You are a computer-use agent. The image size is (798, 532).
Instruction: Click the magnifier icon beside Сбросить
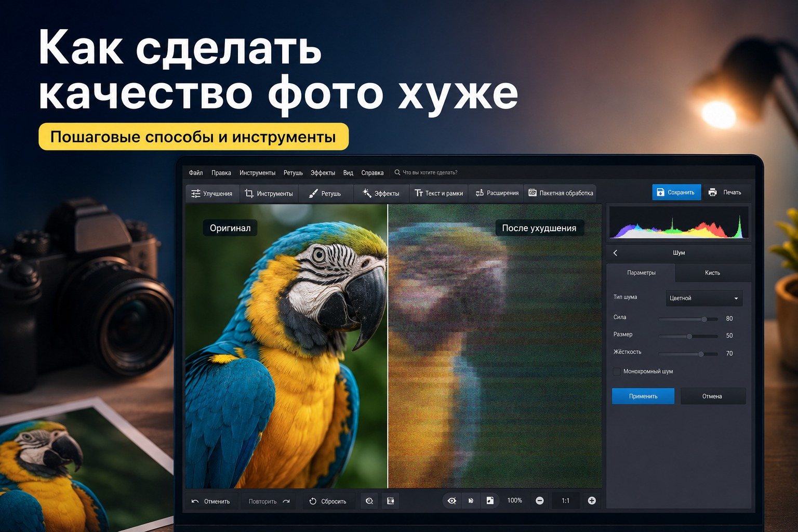coord(369,501)
